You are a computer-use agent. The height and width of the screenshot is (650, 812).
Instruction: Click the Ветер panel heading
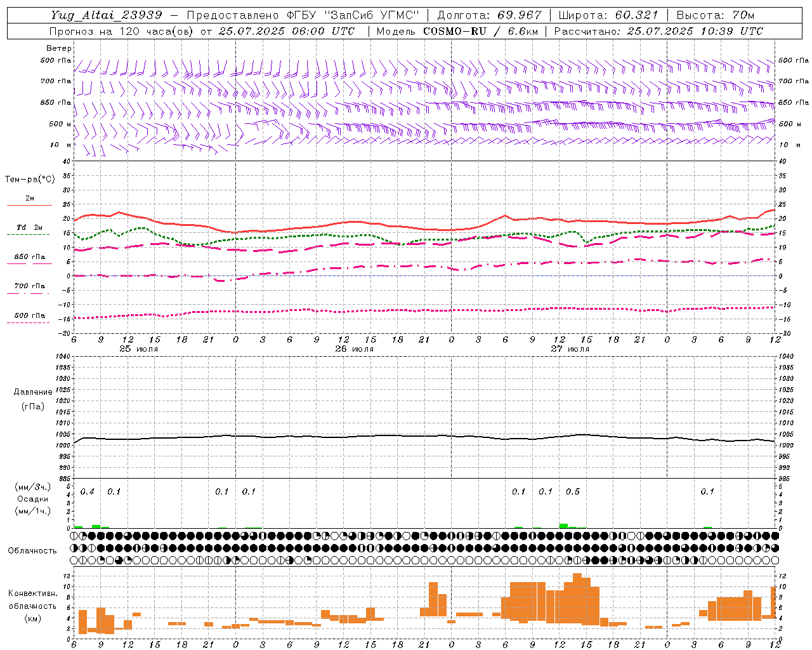pos(58,48)
